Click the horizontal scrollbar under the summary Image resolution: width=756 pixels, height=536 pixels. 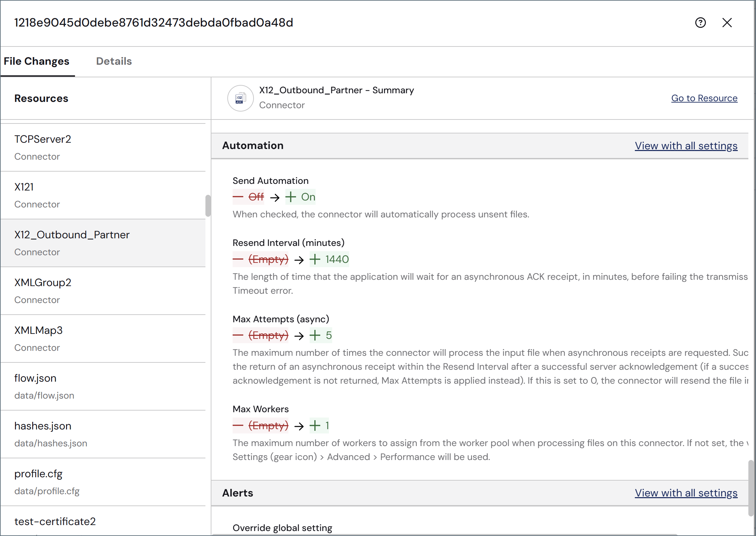pos(445,534)
